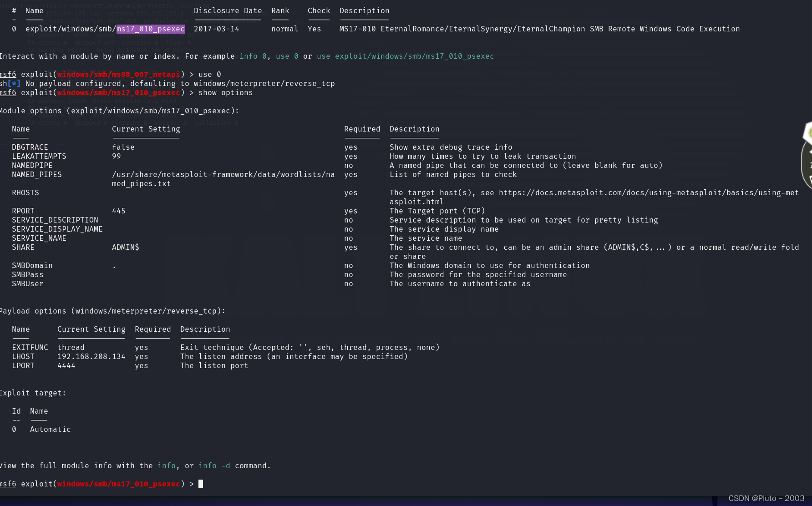This screenshot has width=812, height=506.
Task: Click the cursor at the final msf6 prompt
Action: [201, 484]
